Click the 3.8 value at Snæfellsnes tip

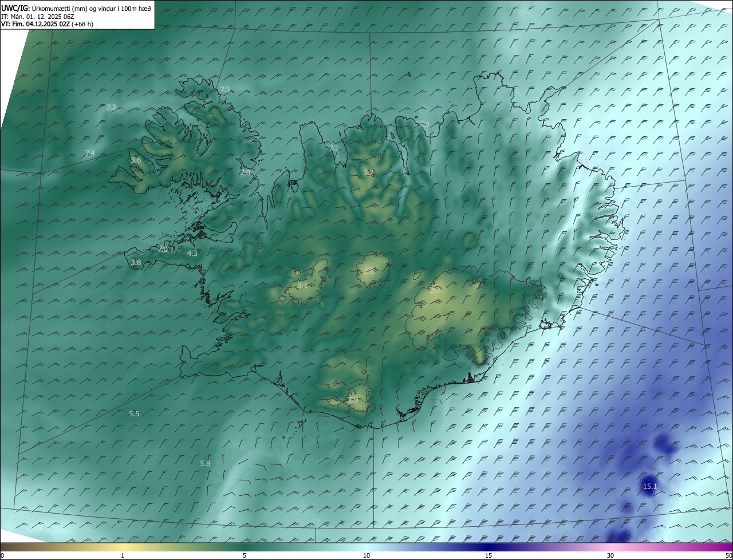click(136, 263)
